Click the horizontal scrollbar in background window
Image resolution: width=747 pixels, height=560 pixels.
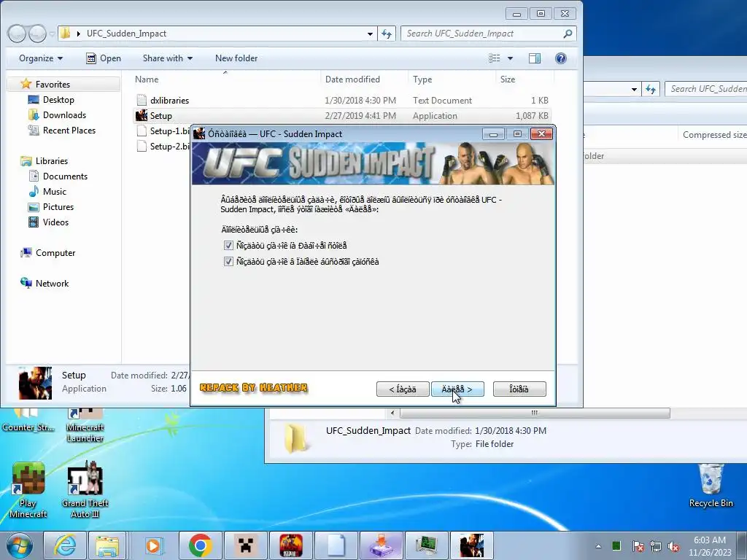pyautogui.click(x=535, y=413)
